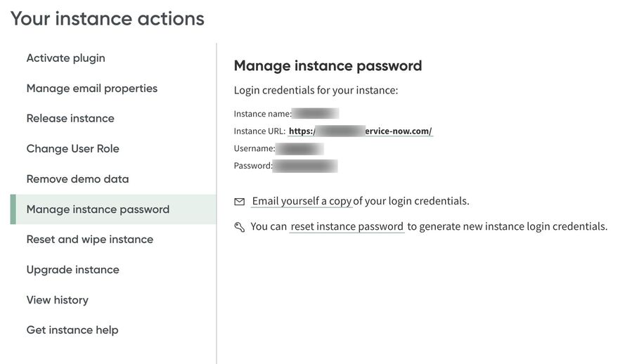Screen dimensions: 632x364
Task: Open Activate plugin action
Action: (x=66, y=58)
